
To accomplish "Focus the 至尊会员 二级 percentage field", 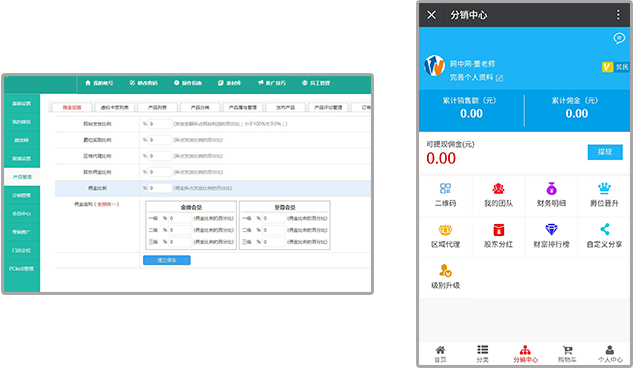I will click(x=274, y=230).
